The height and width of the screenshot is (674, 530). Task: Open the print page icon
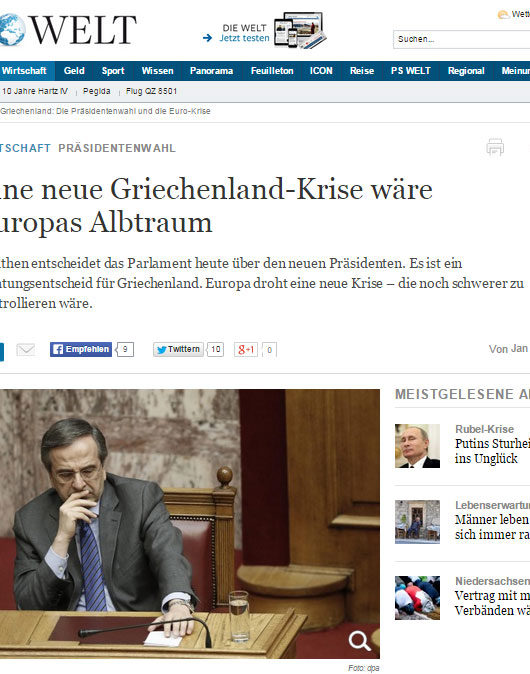pos(495,147)
